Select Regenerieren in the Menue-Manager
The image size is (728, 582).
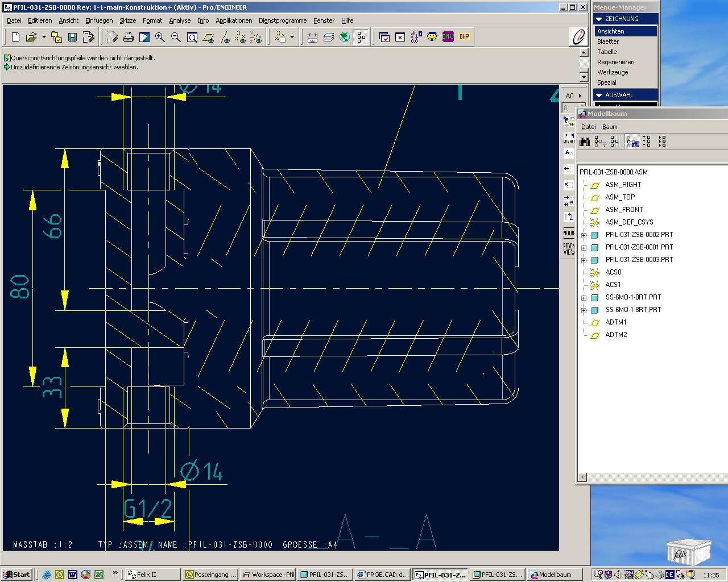(x=626, y=62)
